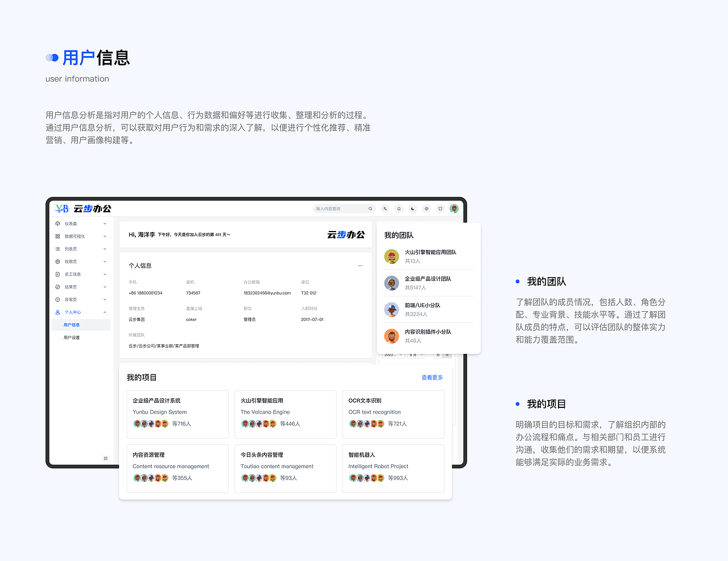
Task: Open the month dropdown in the team panel
Action: [x=416, y=354]
